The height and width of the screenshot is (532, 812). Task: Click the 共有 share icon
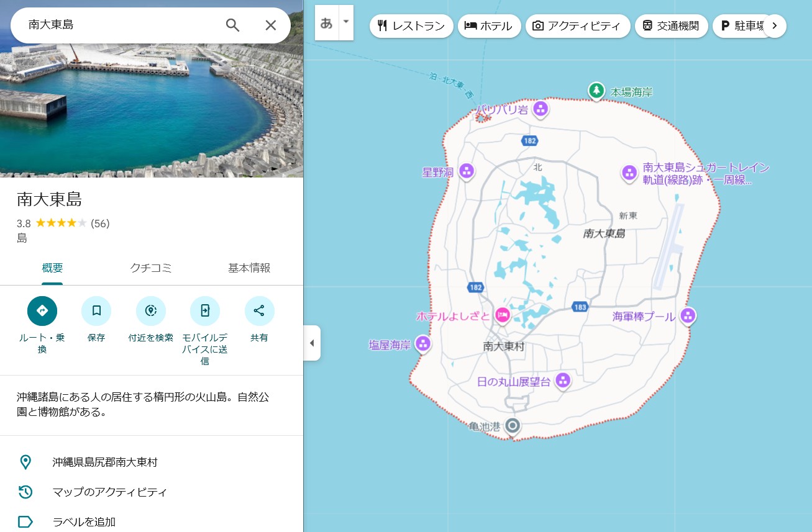259,311
